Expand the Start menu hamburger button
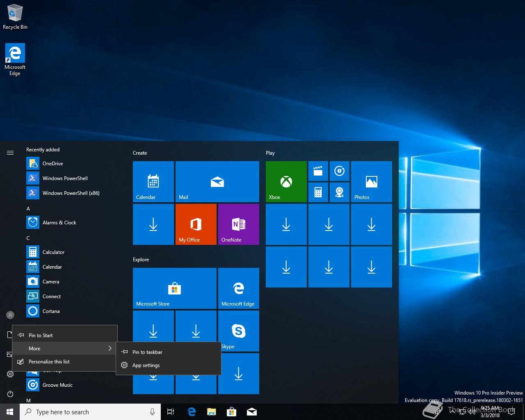 pyautogui.click(x=10, y=153)
